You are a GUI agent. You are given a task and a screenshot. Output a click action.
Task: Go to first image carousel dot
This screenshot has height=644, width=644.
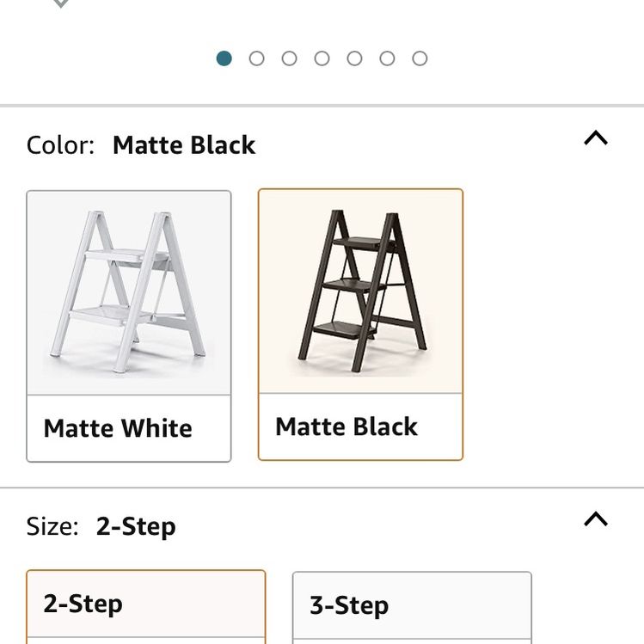pyautogui.click(x=224, y=58)
